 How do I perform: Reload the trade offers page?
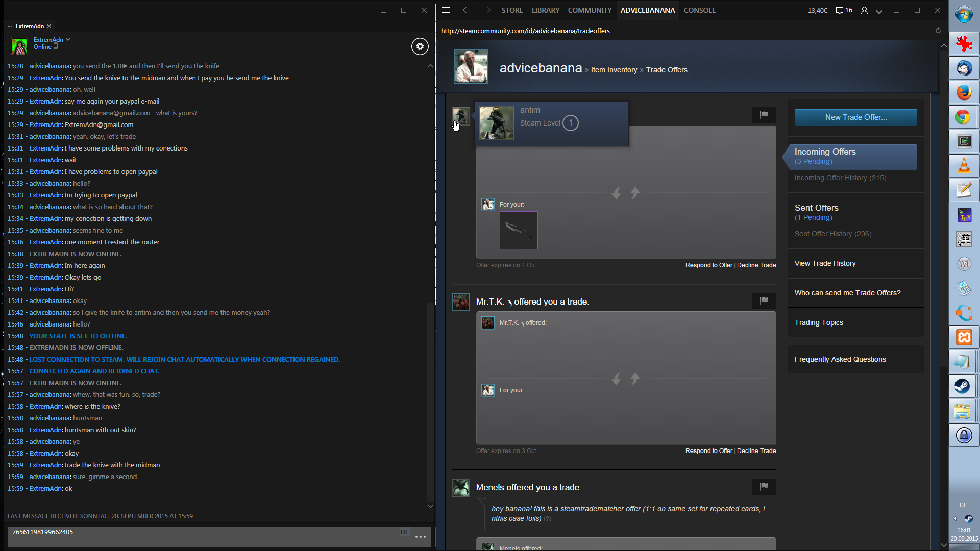pyautogui.click(x=938, y=31)
